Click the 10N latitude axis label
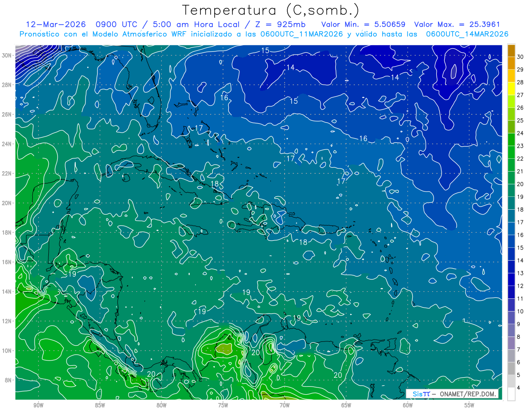 coord(8,351)
